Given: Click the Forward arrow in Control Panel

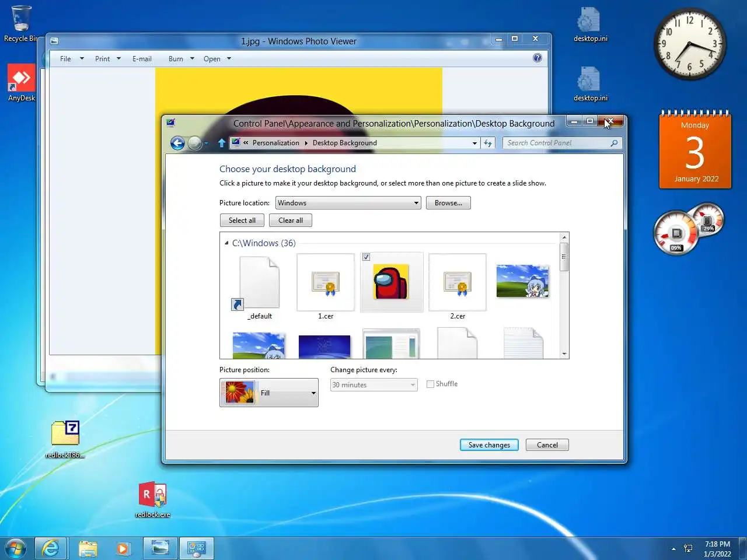Looking at the screenshot, I should pos(195,143).
